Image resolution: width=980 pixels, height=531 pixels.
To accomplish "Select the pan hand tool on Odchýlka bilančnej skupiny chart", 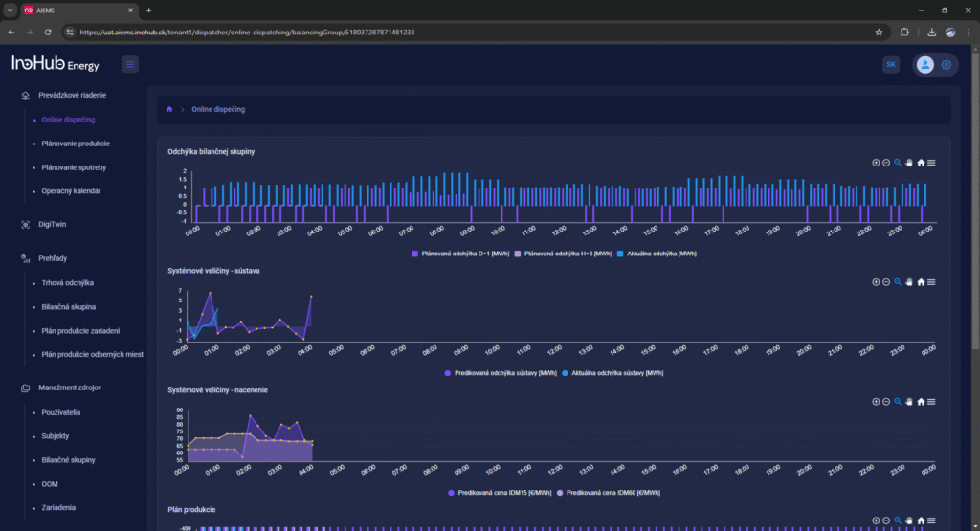I will pos(909,163).
